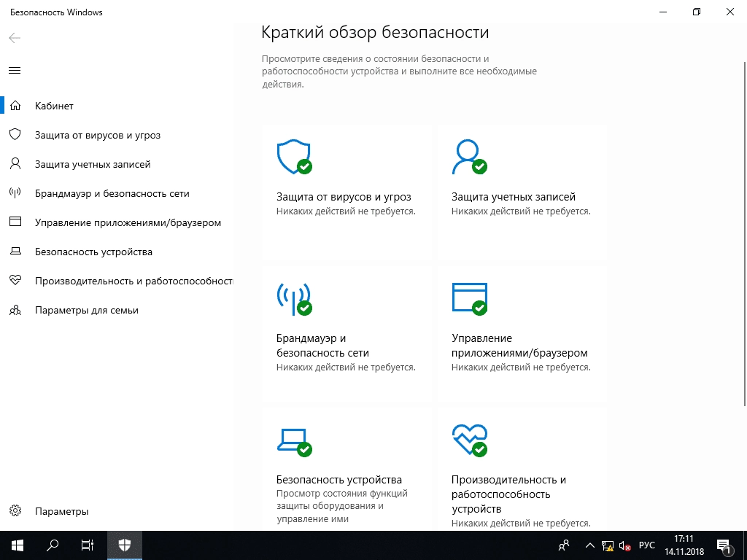The height and width of the screenshot is (560, 747).
Task: Click the network status tray icon
Action: click(608, 545)
